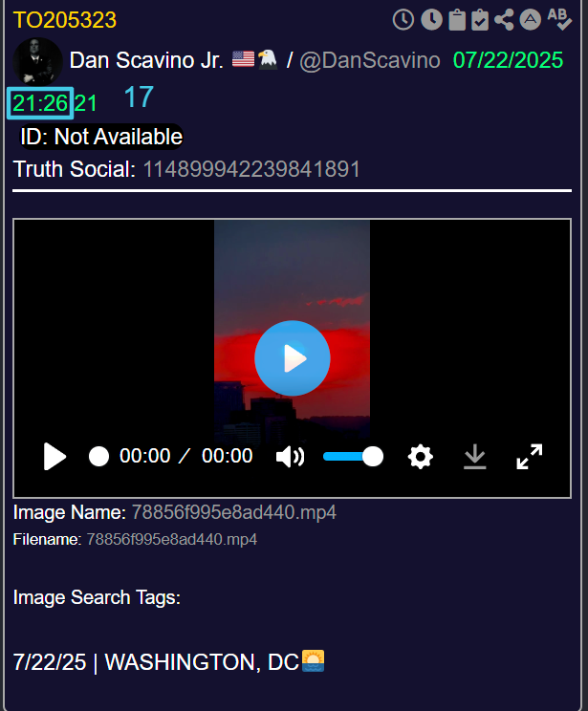Viewport: 588px width, 711px height.
Task: Click the blue number 17
Action: click(139, 97)
